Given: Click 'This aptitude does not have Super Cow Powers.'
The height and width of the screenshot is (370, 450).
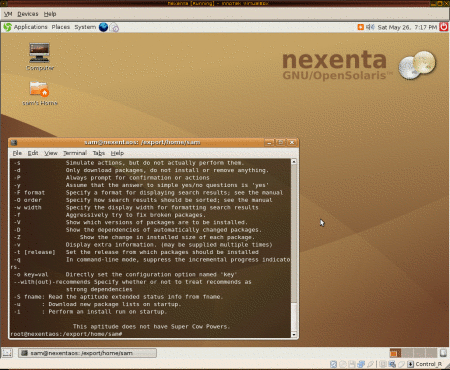Looking at the screenshot, I should (151, 327).
